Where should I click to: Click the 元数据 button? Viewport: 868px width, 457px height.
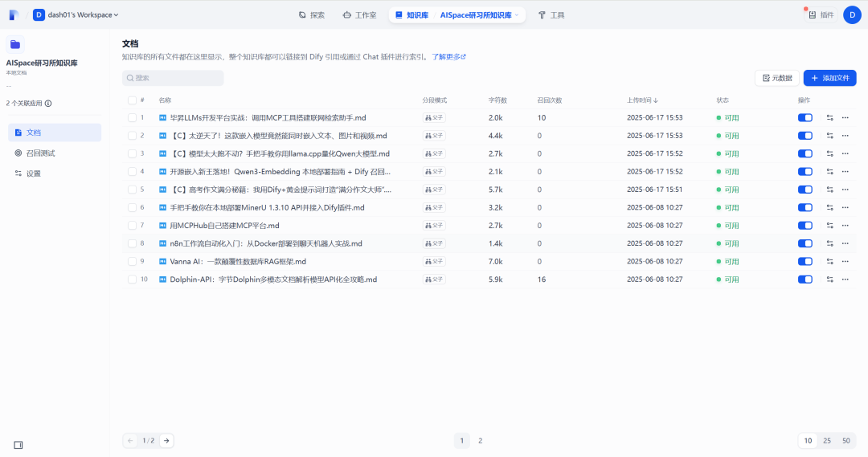pos(776,78)
